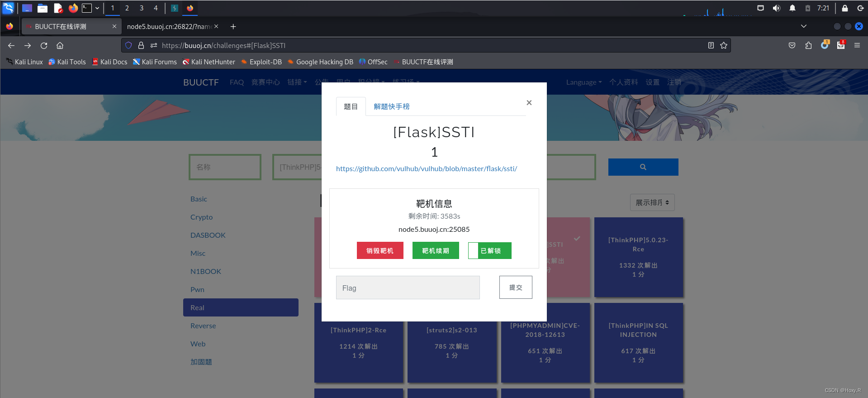The height and width of the screenshot is (398, 868).
Task: Go to the browser home page
Action: tap(60, 45)
